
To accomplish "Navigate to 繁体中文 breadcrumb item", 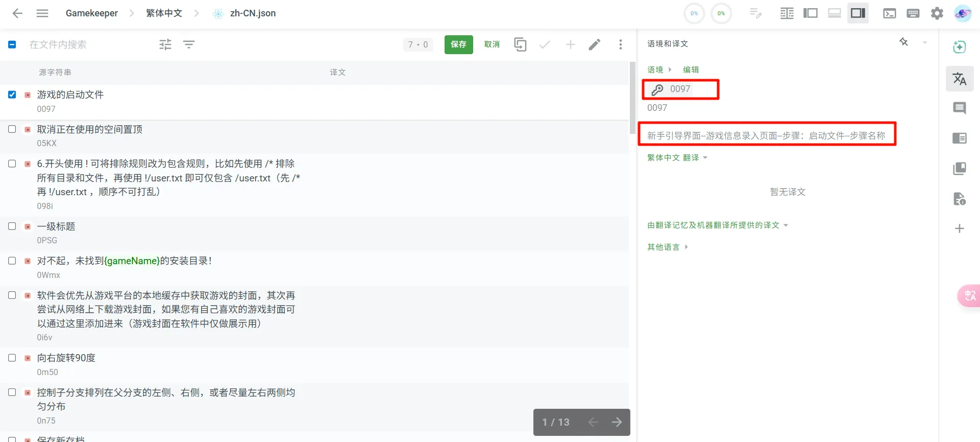I will click(164, 13).
